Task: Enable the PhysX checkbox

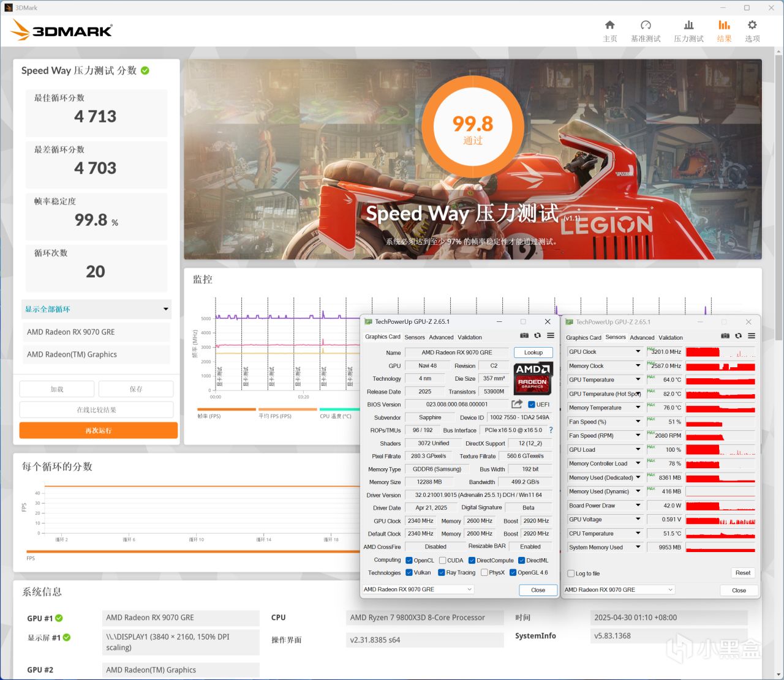Action: [484, 573]
